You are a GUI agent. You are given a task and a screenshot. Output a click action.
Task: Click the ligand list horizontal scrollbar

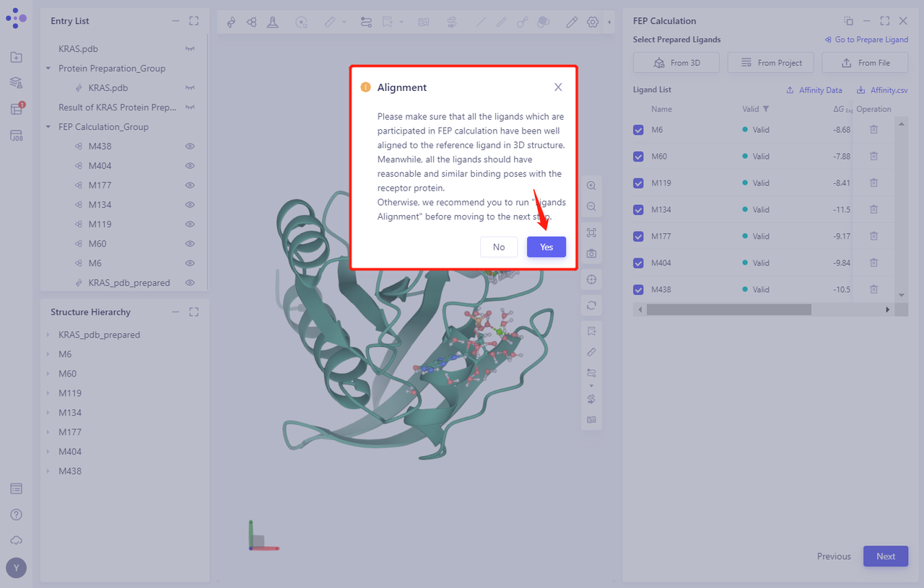[x=729, y=310]
